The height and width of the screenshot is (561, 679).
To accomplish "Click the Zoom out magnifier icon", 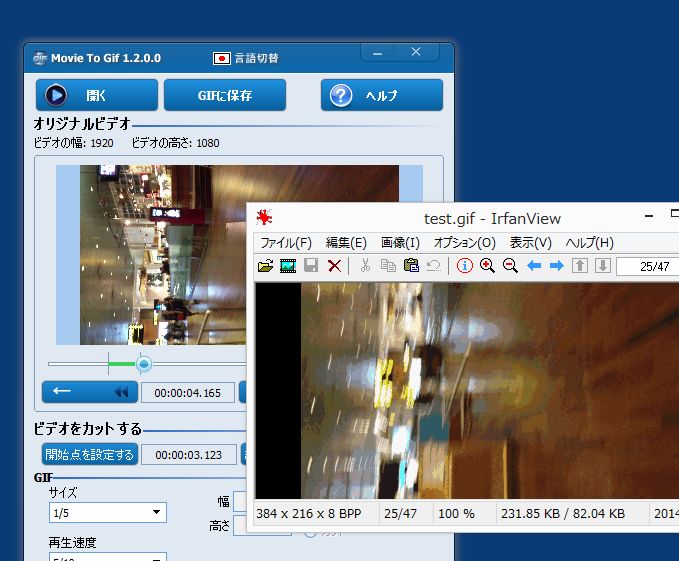I will [x=510, y=265].
